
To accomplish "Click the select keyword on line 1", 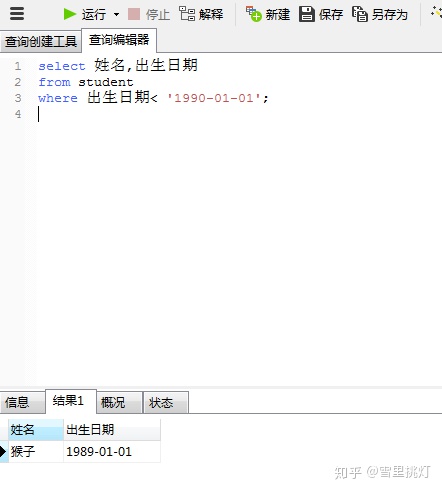I will pyautogui.click(x=62, y=66).
